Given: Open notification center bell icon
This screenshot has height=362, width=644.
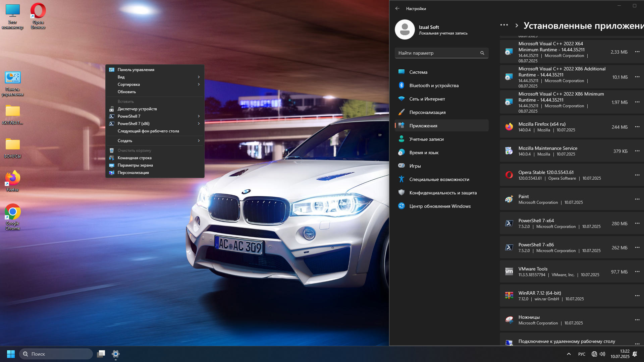Looking at the screenshot, I should [635, 354].
